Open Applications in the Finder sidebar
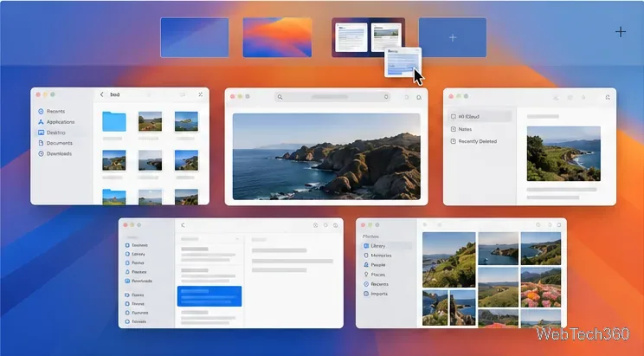The image size is (644, 356). (61, 122)
